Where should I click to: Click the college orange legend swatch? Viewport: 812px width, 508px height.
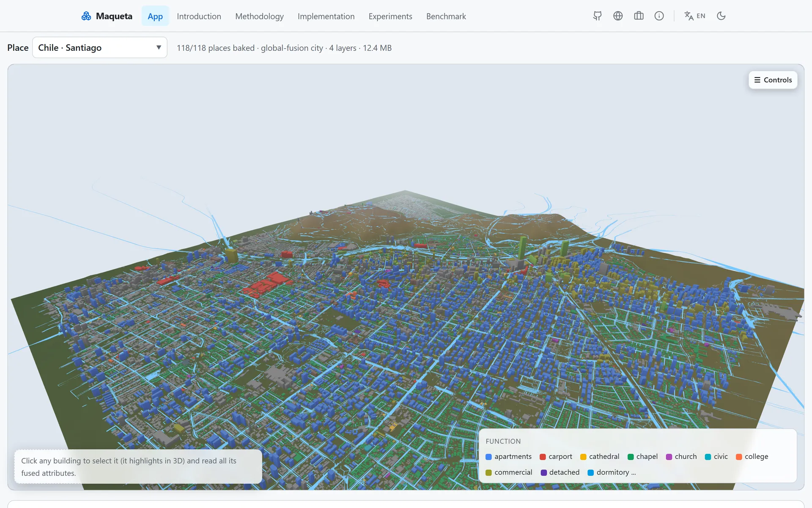pyautogui.click(x=739, y=457)
